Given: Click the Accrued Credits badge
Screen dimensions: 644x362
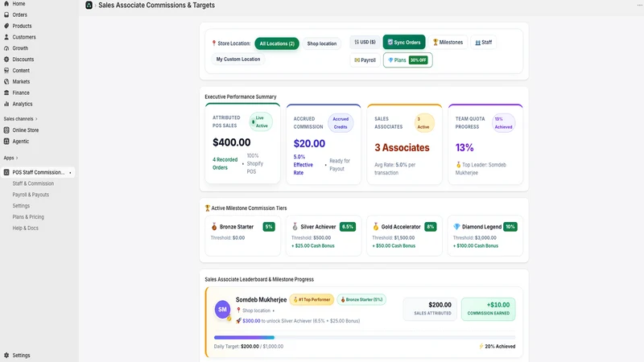Looking at the screenshot, I should [x=341, y=123].
